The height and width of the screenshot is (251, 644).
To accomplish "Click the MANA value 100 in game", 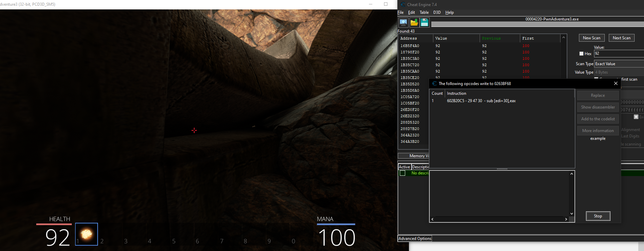I will [x=337, y=238].
